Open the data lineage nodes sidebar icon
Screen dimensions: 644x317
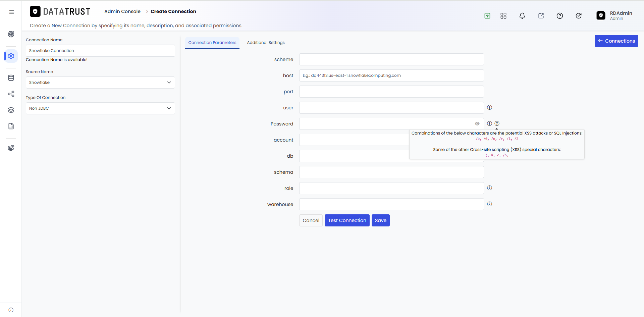coord(11,94)
